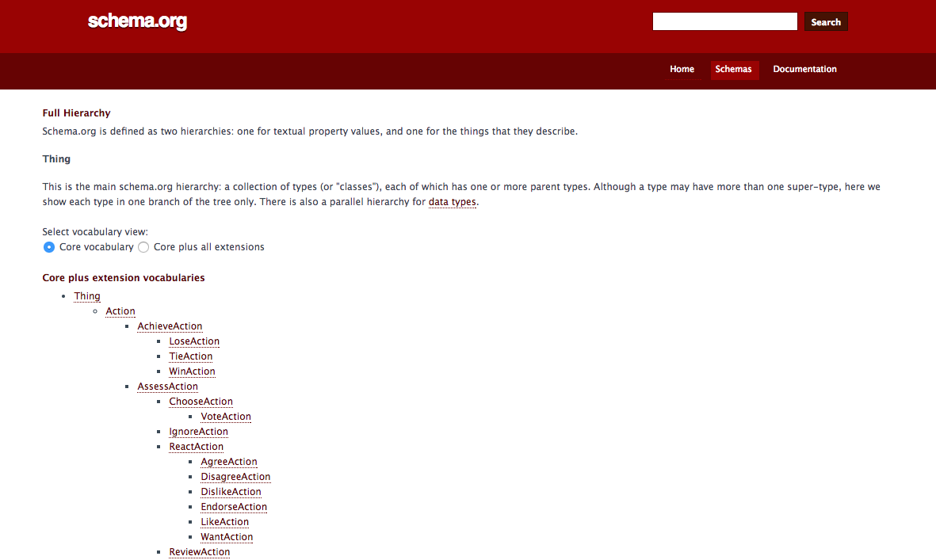Image resolution: width=936 pixels, height=560 pixels.
Task: Select the WinAction tree entry
Action: point(193,371)
